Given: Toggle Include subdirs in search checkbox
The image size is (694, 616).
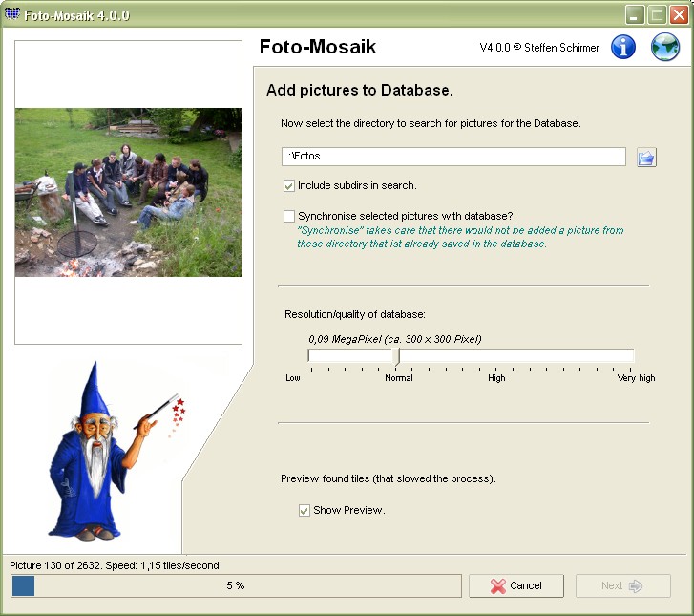Looking at the screenshot, I should [x=289, y=185].
